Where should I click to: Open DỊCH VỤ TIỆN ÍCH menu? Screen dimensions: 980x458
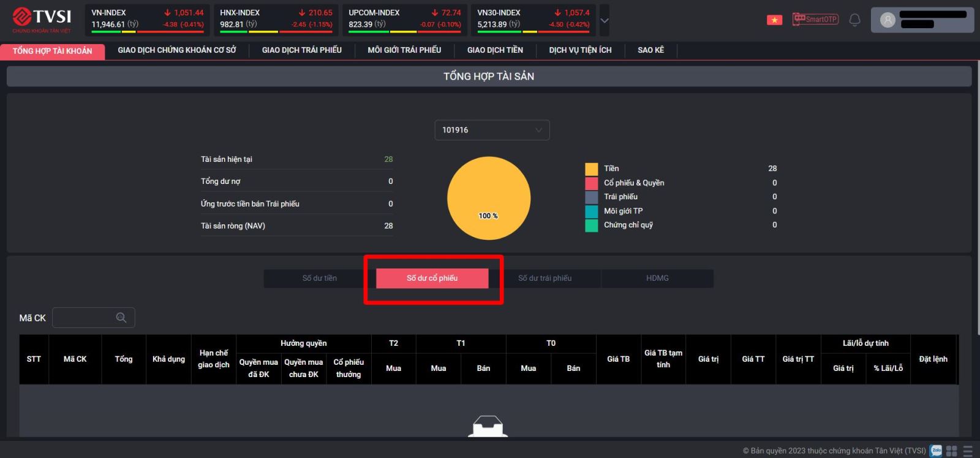[580, 50]
